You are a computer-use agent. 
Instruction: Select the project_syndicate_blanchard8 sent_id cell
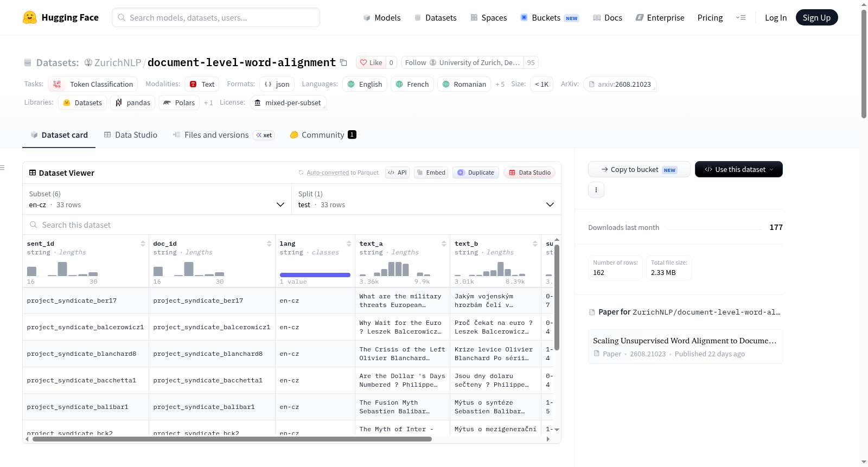86,354
